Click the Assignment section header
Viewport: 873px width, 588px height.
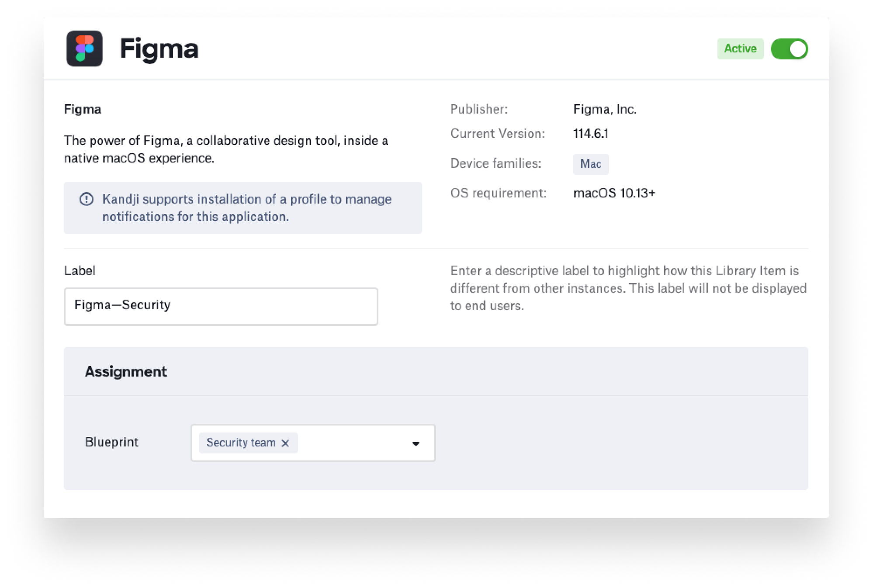pos(126,371)
